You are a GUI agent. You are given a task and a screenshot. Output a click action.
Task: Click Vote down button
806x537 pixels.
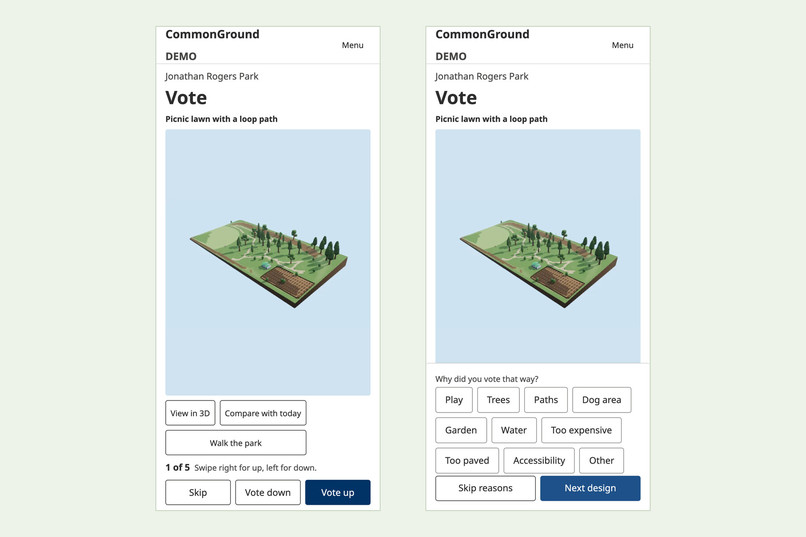(x=268, y=492)
